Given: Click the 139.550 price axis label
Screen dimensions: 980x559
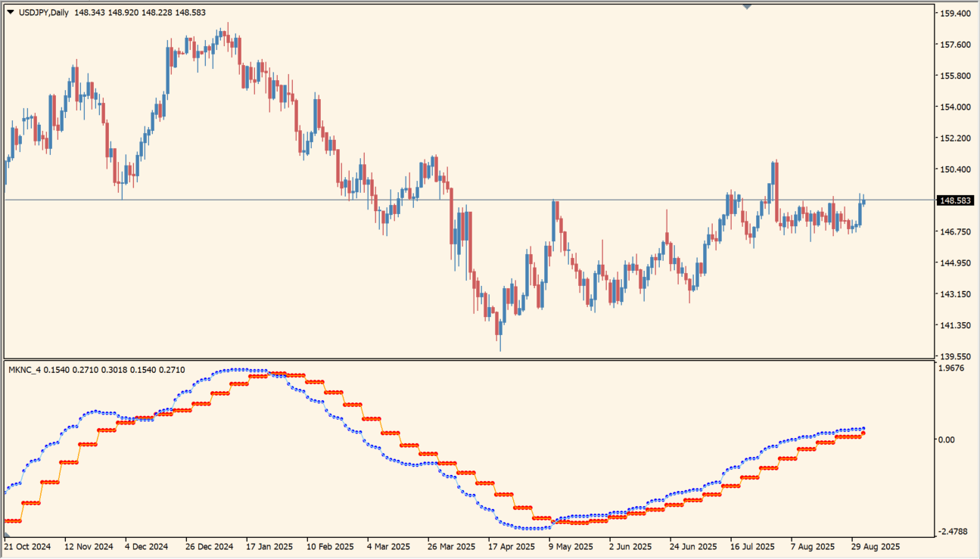Looking at the screenshot, I should pos(955,356).
